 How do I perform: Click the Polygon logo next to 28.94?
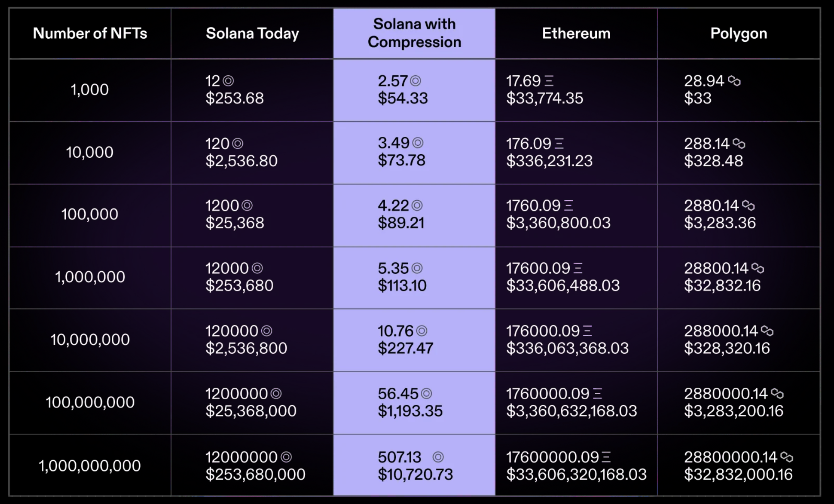[734, 81]
